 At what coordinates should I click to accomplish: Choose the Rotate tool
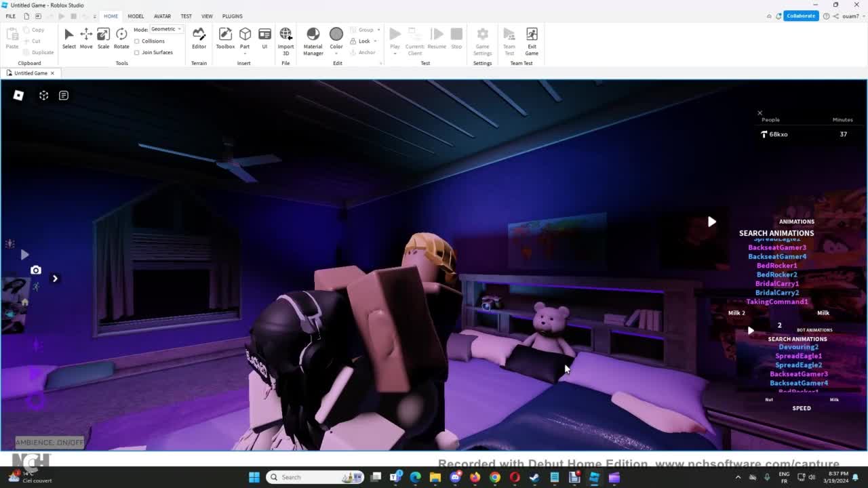(x=121, y=38)
